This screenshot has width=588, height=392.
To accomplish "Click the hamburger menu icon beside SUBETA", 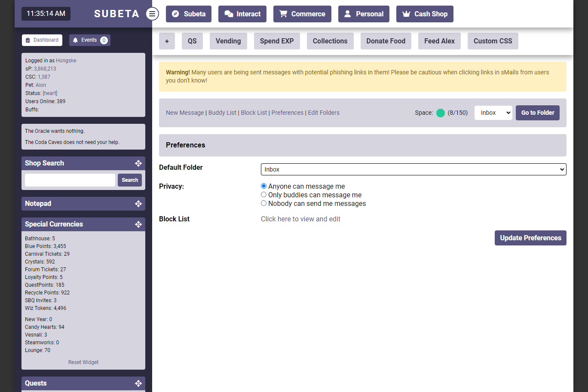I will click(152, 14).
